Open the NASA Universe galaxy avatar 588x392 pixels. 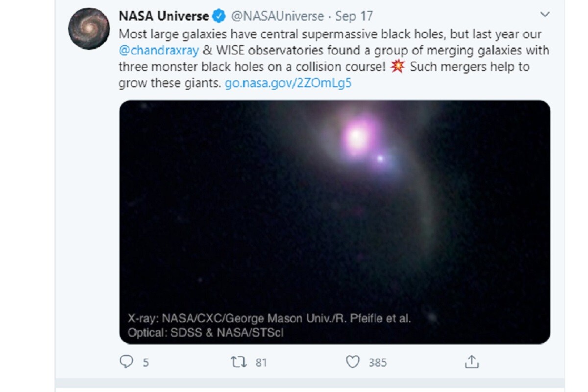coord(88,29)
